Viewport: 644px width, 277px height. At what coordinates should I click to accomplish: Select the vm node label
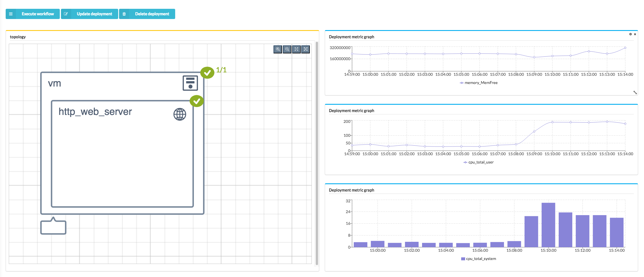54,83
